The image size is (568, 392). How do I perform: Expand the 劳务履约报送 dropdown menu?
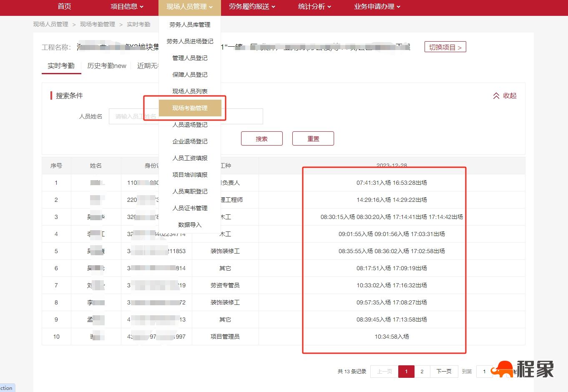pyautogui.click(x=252, y=7)
